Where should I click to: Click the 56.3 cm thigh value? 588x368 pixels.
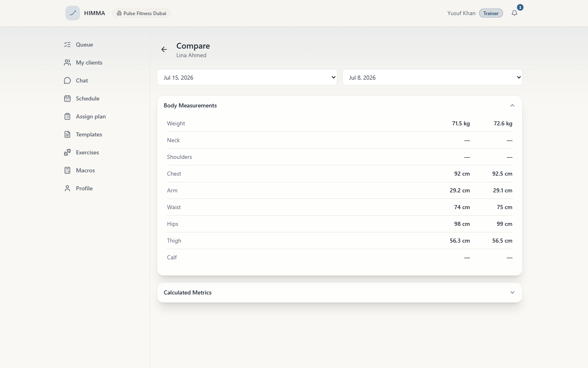[460, 241]
